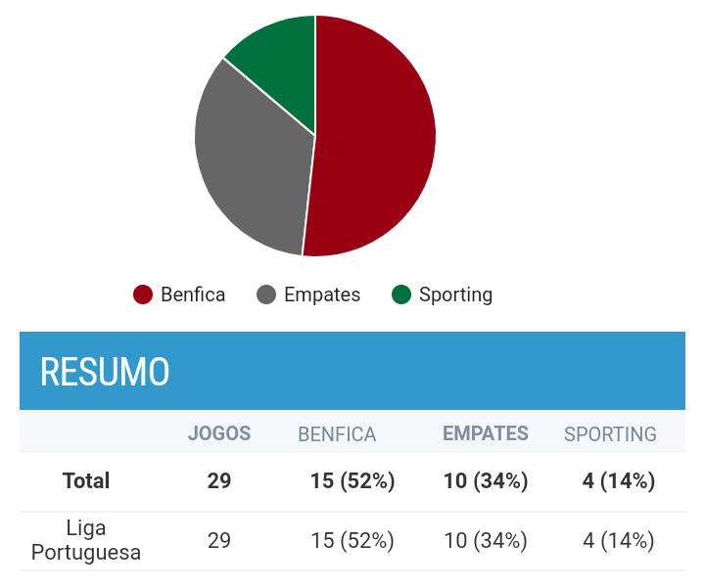This screenshot has height=588, width=705.
Task: Click the Total row label
Action: [x=86, y=480]
